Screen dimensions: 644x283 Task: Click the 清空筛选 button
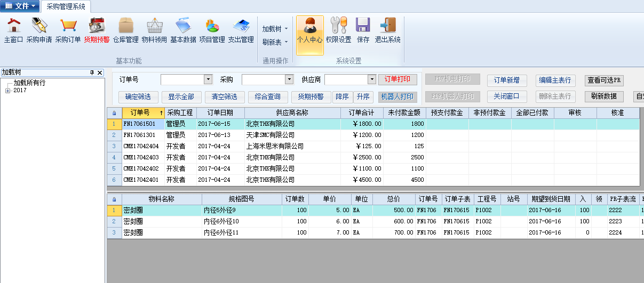(225, 97)
